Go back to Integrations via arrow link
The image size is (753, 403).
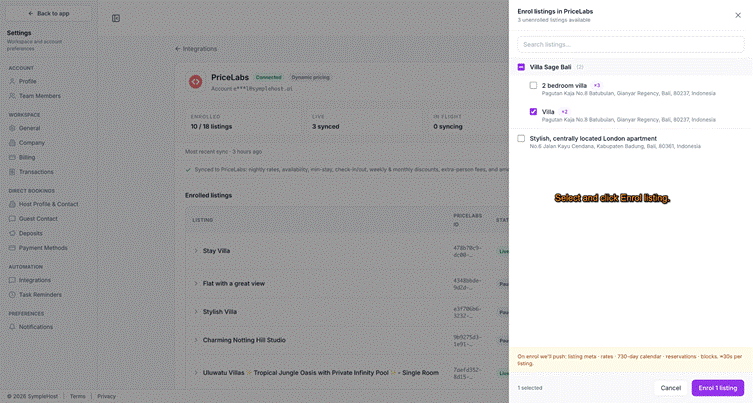196,49
